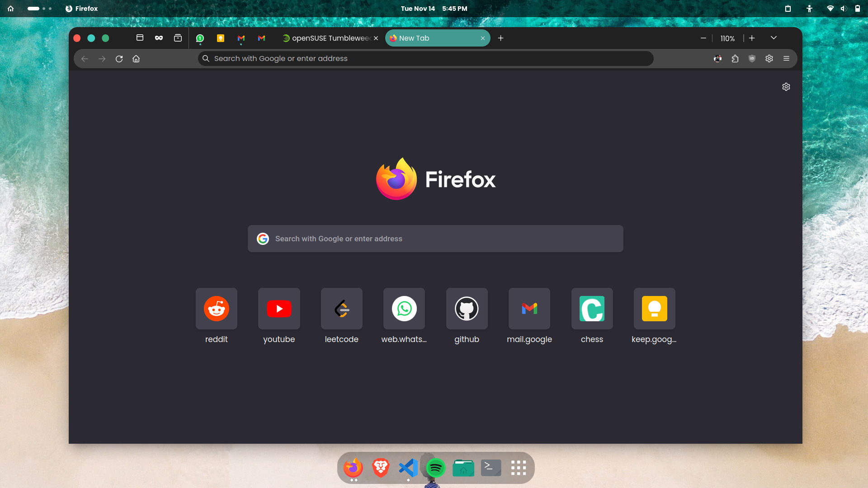Open the uBlock Origin shield extension

[752, 58]
